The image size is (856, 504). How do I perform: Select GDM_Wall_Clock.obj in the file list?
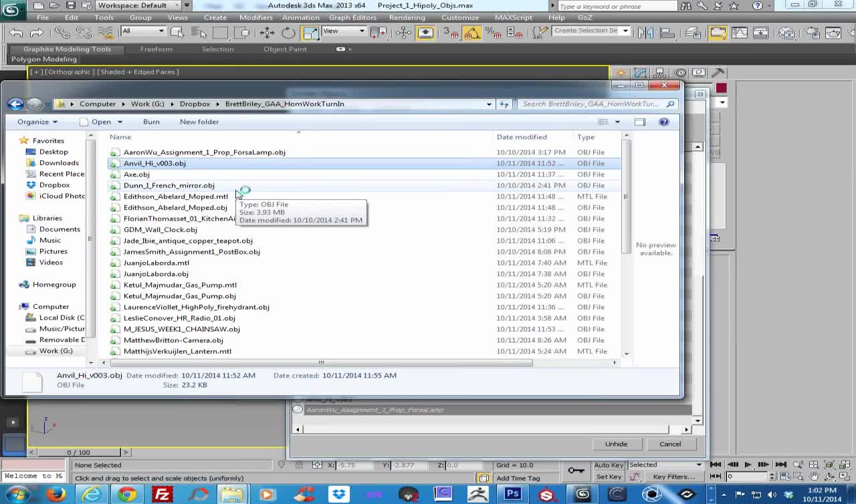tap(160, 230)
